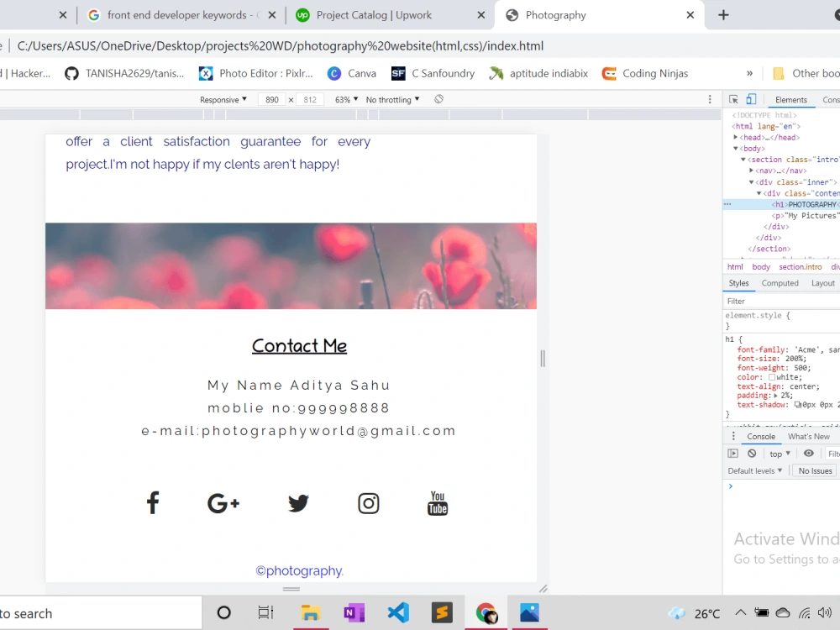This screenshot has width=840, height=630.
Task: Click the viewport width field 890
Action: [x=272, y=100]
